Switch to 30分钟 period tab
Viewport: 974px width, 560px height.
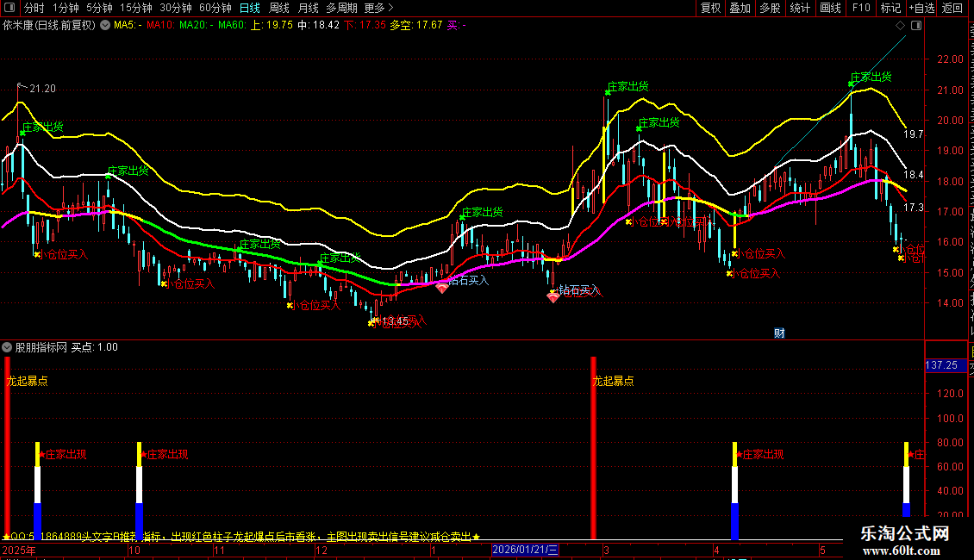175,8
